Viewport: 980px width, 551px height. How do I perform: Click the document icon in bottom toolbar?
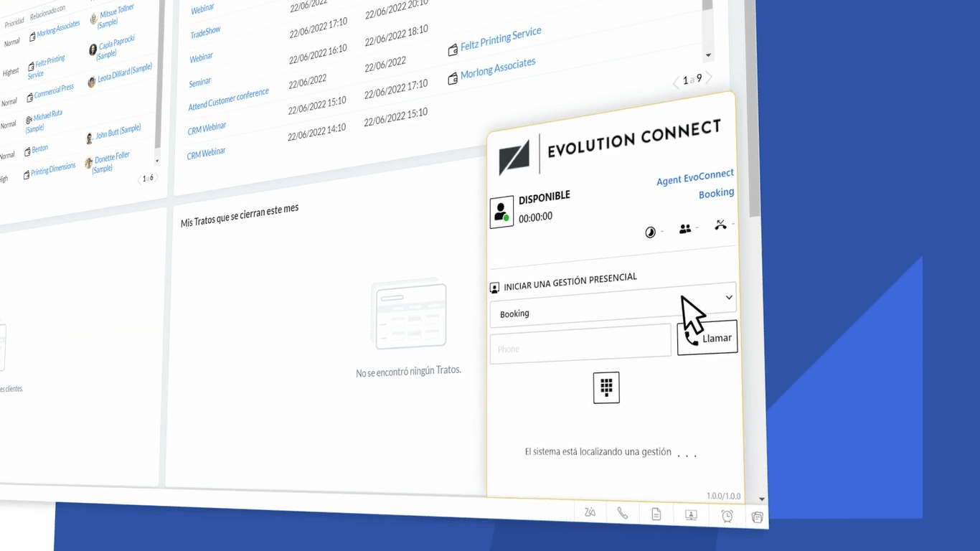tap(656, 514)
